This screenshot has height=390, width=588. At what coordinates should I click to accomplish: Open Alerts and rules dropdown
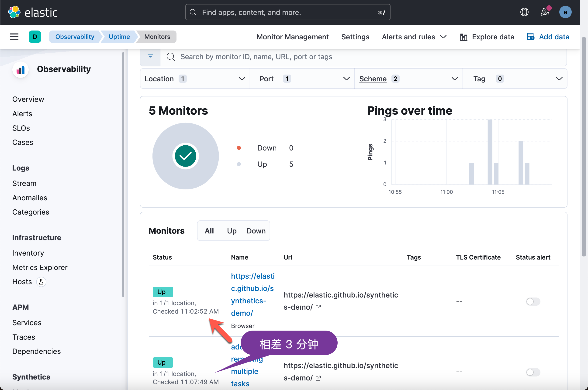coord(414,37)
